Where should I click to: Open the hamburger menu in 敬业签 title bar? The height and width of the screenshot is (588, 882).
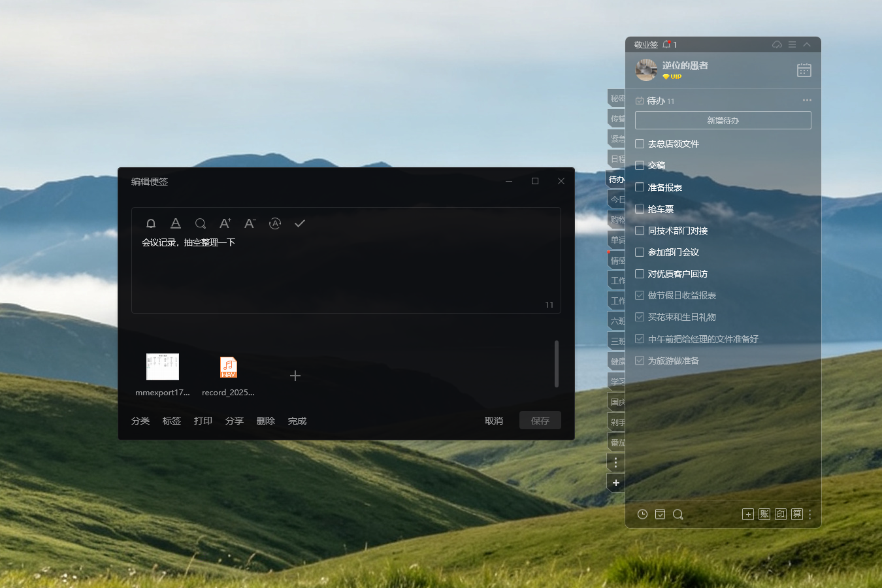[x=792, y=44]
